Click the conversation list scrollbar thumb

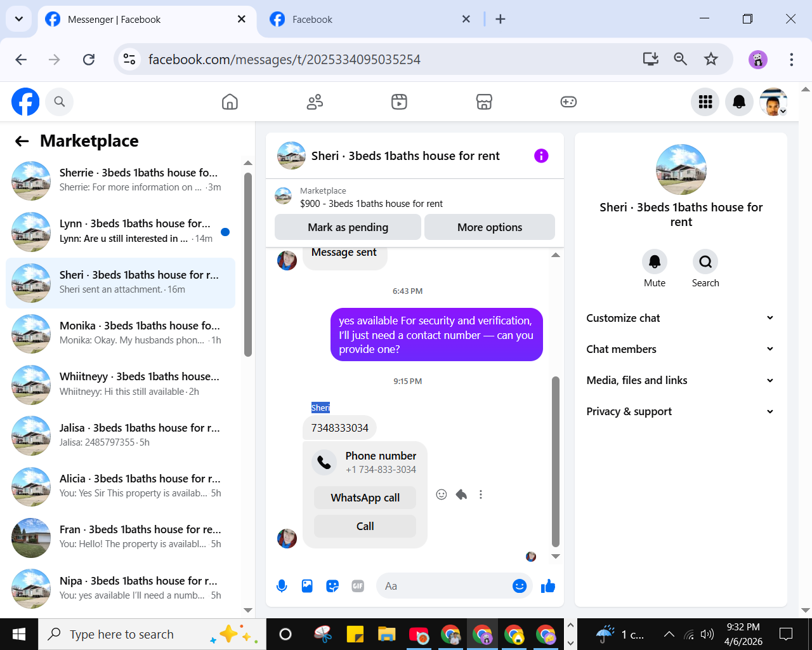pos(248,264)
